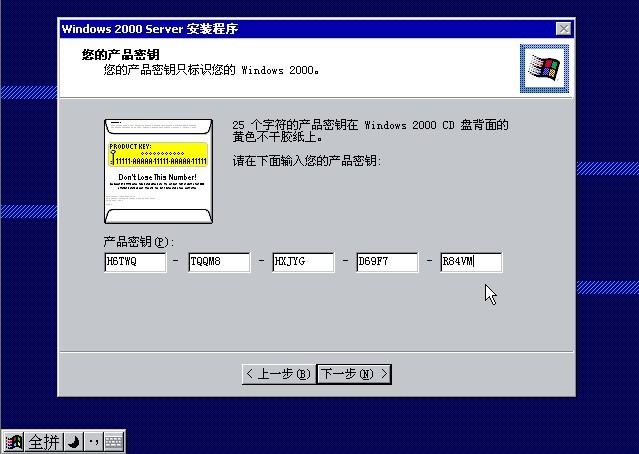Viewport: 639px width, 454px height.
Task: Go back with 上一步(B) button
Action: click(279, 374)
